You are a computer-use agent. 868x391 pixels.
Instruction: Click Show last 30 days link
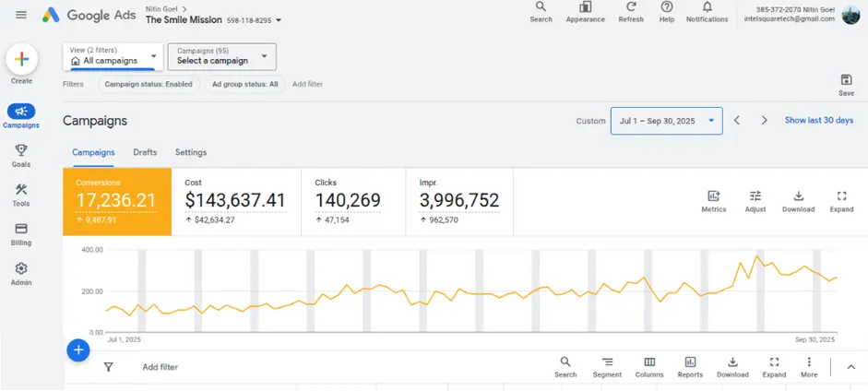818,121
